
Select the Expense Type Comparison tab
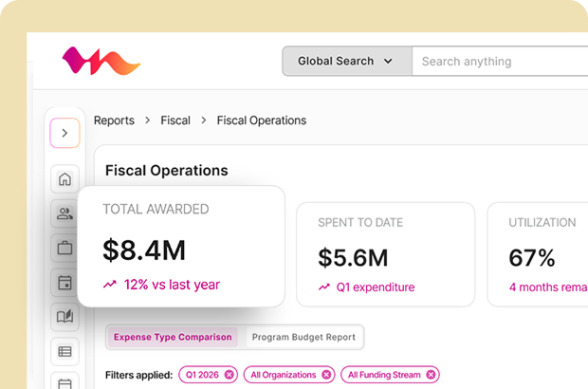click(x=173, y=337)
